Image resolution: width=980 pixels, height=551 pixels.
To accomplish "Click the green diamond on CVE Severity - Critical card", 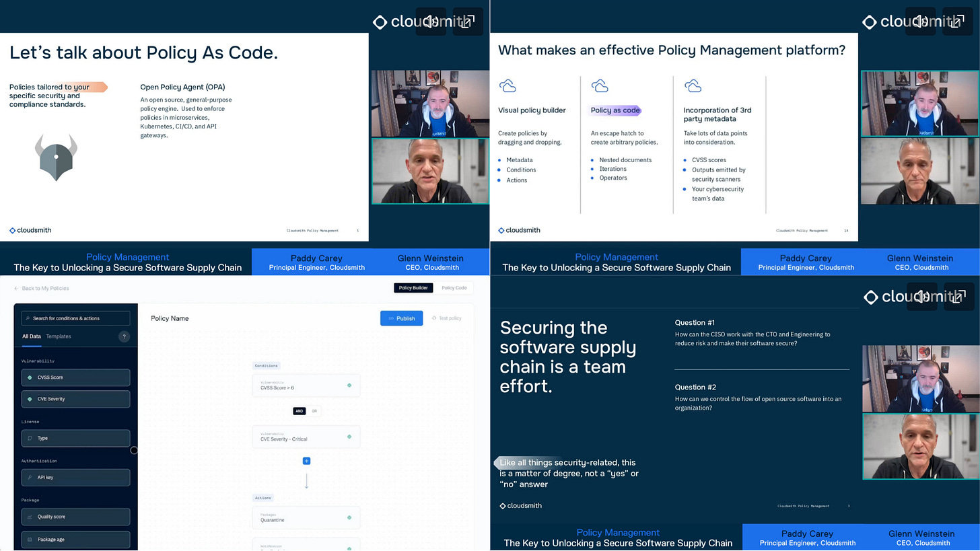I will (x=349, y=437).
